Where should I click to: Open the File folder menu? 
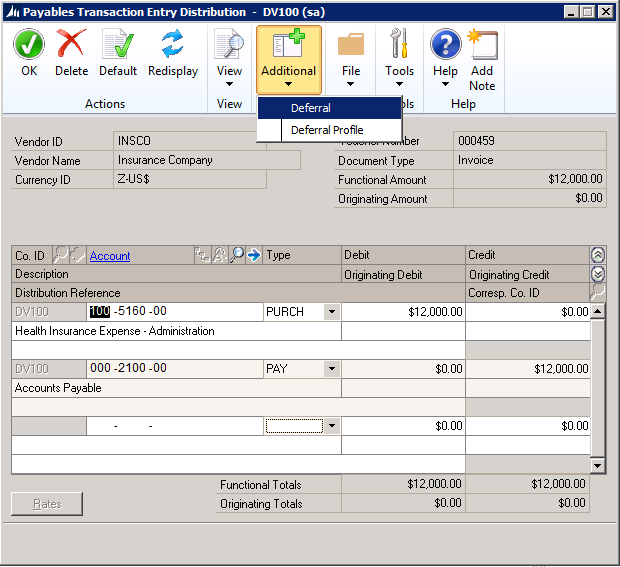click(351, 59)
